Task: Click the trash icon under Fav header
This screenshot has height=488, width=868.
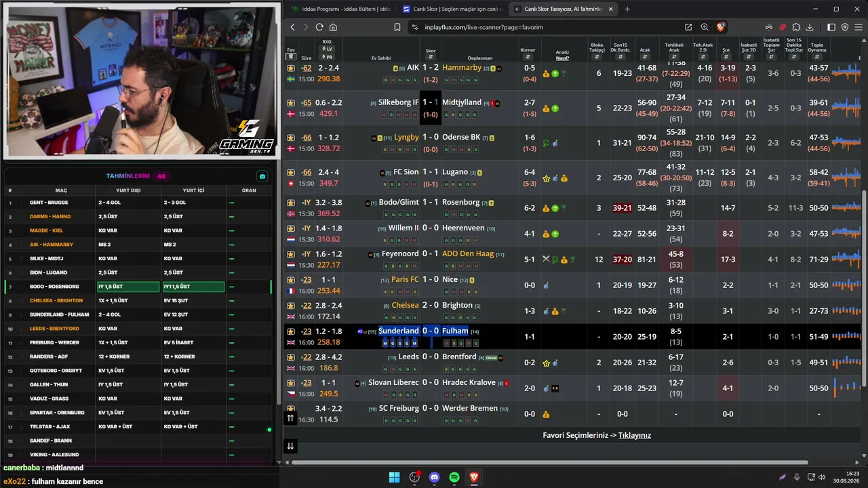Action: point(291,57)
